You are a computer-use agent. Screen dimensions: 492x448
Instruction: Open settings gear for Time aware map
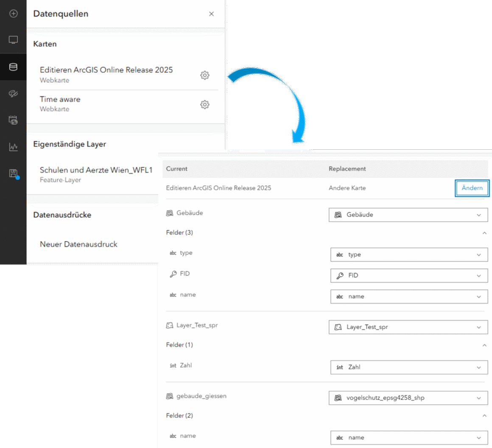coord(205,104)
